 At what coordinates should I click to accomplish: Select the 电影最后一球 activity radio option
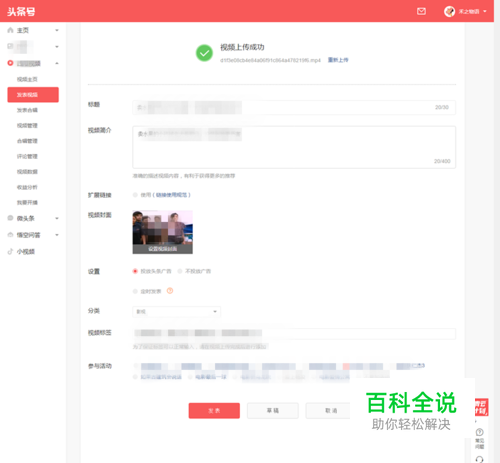pos(190,377)
